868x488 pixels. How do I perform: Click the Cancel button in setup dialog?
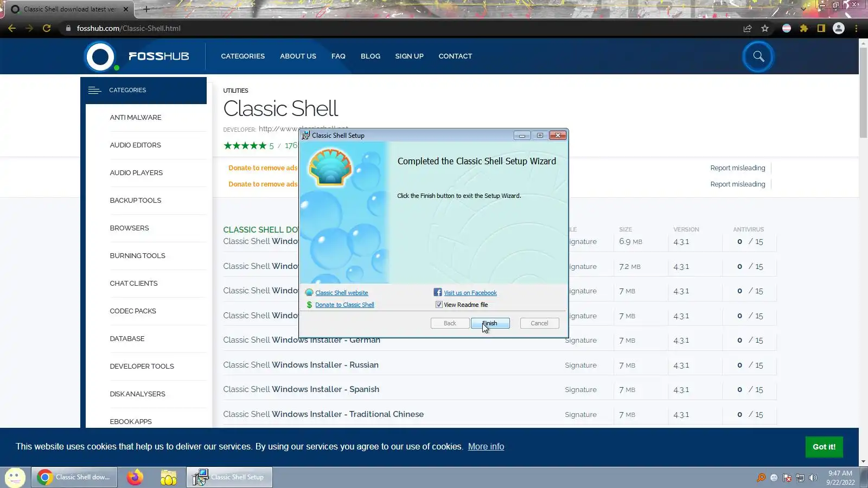[539, 323]
